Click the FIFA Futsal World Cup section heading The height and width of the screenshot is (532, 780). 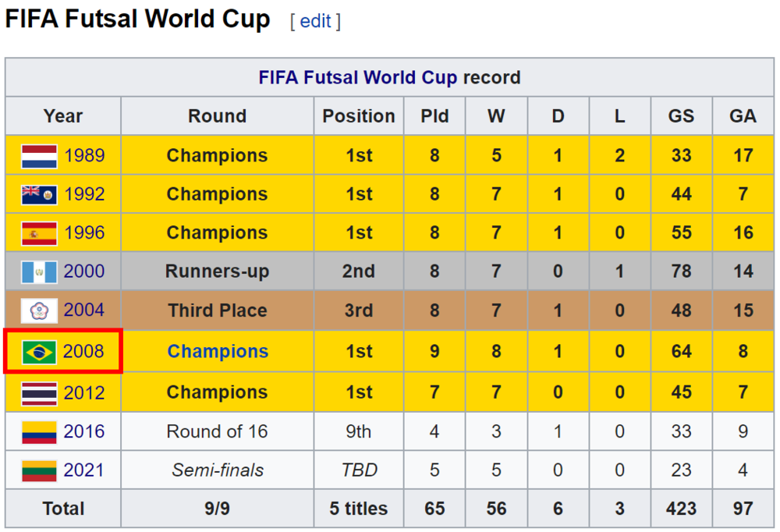tap(137, 20)
